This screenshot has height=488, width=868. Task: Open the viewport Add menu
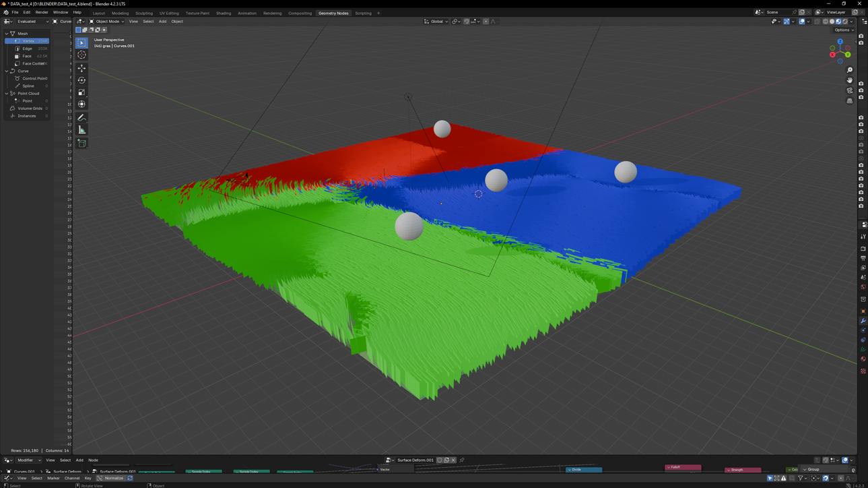click(162, 22)
